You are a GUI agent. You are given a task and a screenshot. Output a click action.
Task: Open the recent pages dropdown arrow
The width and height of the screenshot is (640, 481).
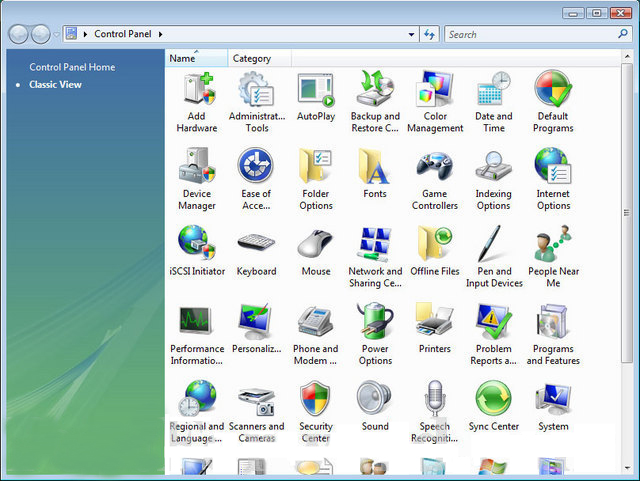(x=56, y=35)
